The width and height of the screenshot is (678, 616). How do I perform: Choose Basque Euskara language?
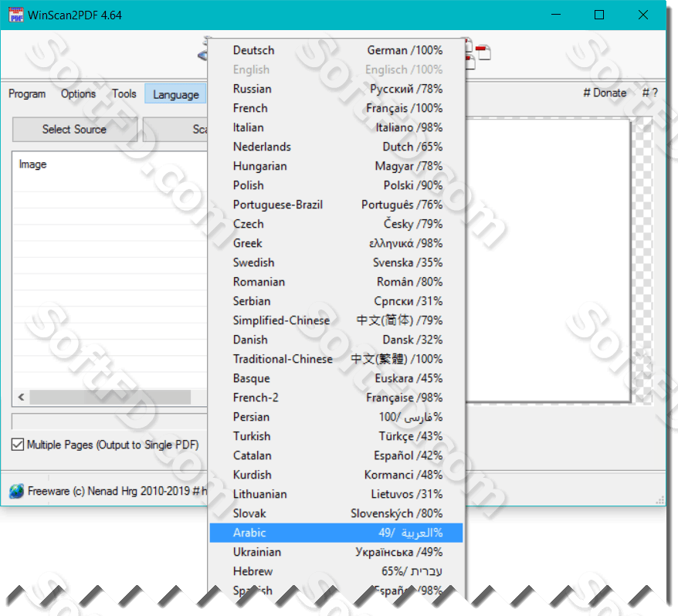pyautogui.click(x=336, y=378)
